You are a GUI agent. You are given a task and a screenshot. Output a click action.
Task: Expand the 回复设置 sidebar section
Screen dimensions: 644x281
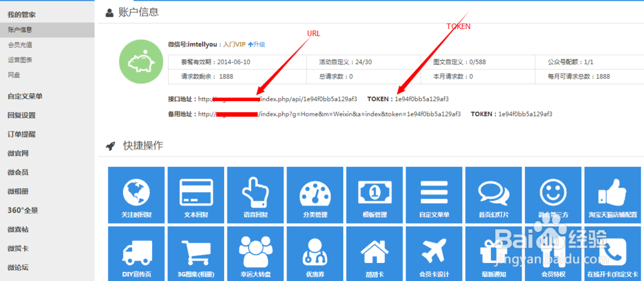point(21,115)
